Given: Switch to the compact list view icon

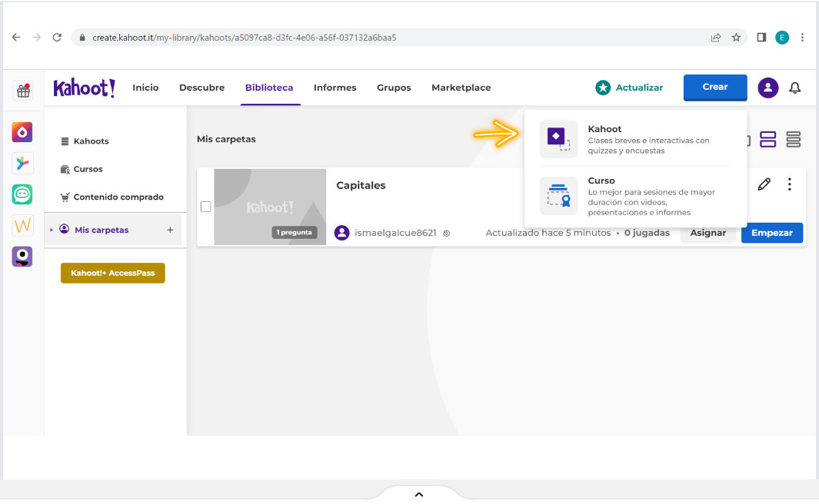Looking at the screenshot, I should point(794,139).
